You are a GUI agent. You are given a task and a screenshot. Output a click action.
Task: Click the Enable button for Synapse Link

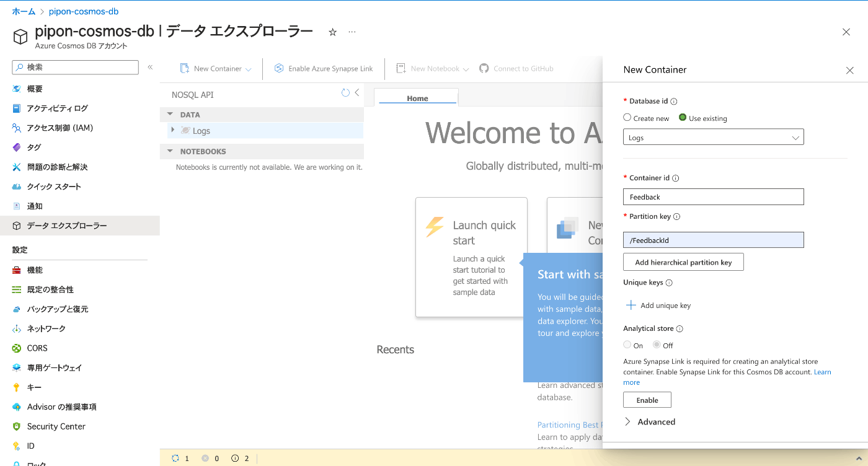click(x=647, y=400)
